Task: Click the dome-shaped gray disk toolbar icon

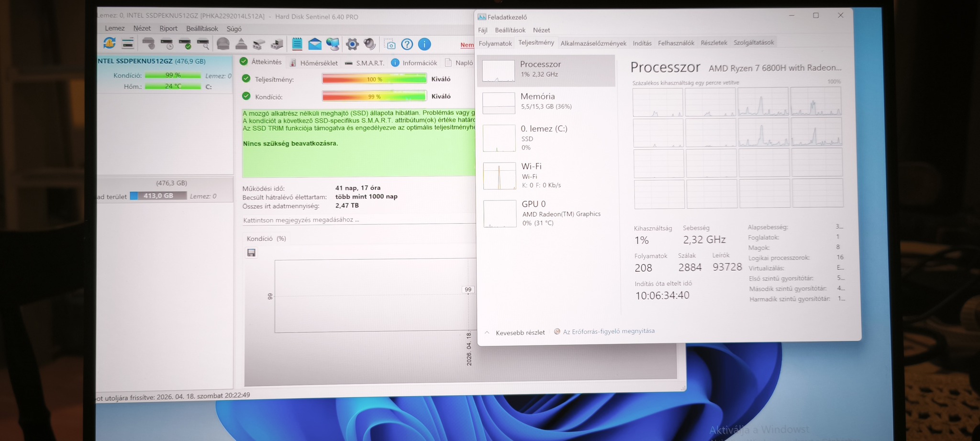Action: pyautogui.click(x=223, y=44)
